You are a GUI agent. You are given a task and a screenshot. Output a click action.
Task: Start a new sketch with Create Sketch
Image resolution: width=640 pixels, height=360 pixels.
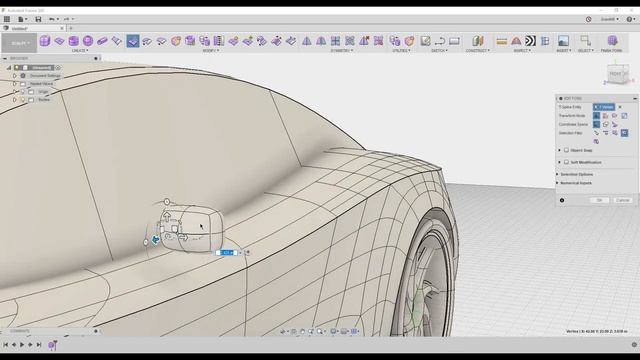coord(425,41)
